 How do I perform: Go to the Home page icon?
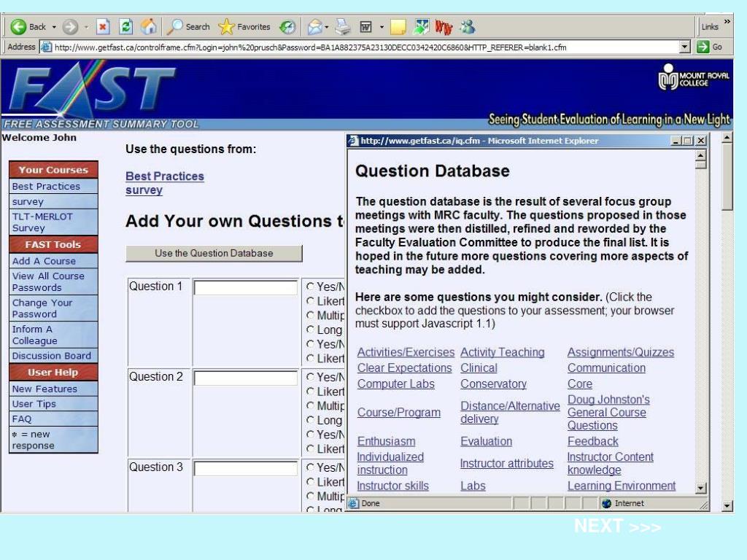[149, 27]
